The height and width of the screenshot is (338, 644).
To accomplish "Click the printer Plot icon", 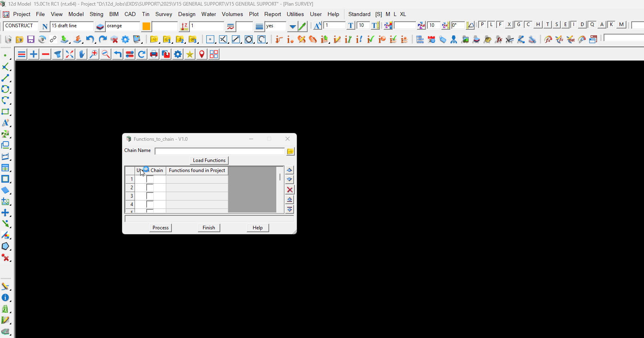I will pyautogui.click(x=154, y=54).
